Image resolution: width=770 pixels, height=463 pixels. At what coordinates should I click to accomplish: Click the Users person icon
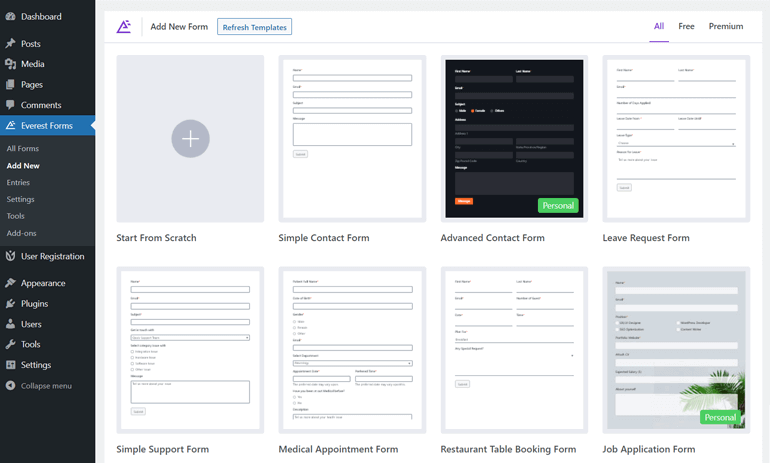click(x=10, y=324)
